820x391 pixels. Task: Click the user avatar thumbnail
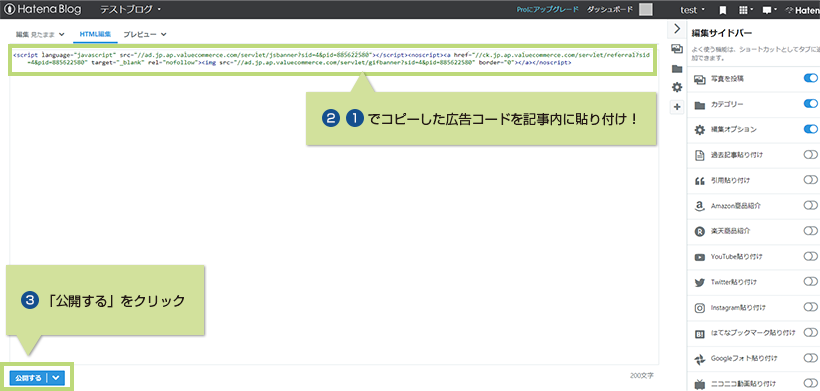coord(646,9)
